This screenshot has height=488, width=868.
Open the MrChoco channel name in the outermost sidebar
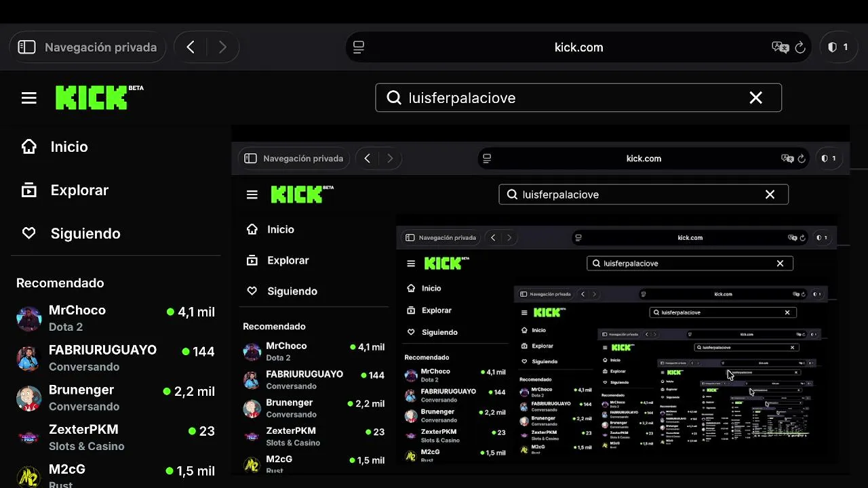77,310
